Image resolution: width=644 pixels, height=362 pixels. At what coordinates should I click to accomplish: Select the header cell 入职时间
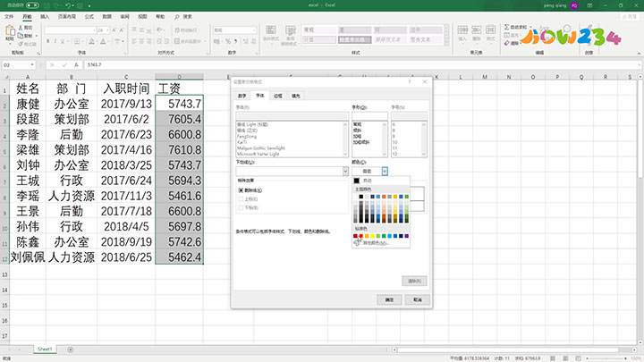(126, 88)
